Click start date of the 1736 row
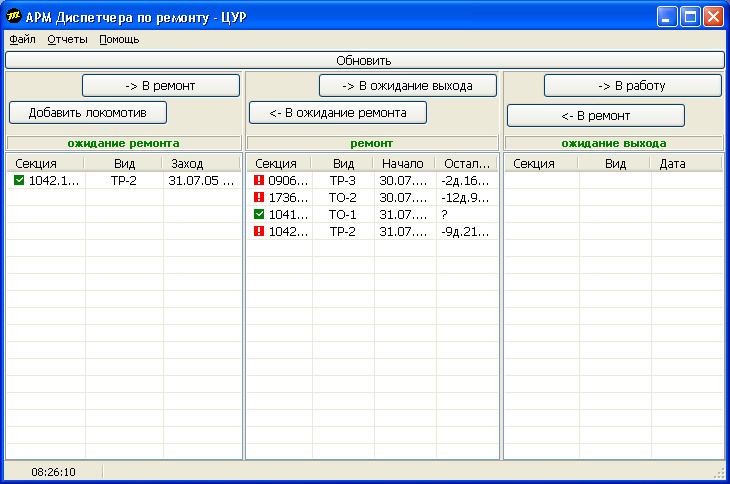 click(x=403, y=197)
